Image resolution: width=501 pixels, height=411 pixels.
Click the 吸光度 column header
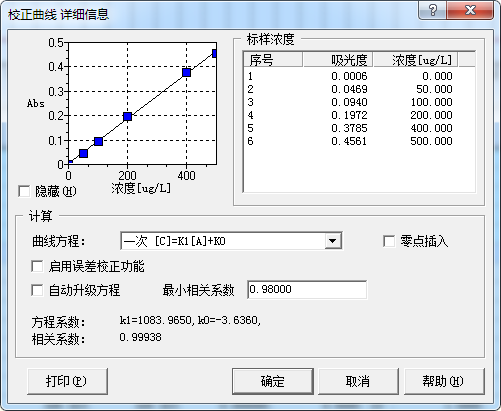point(338,60)
